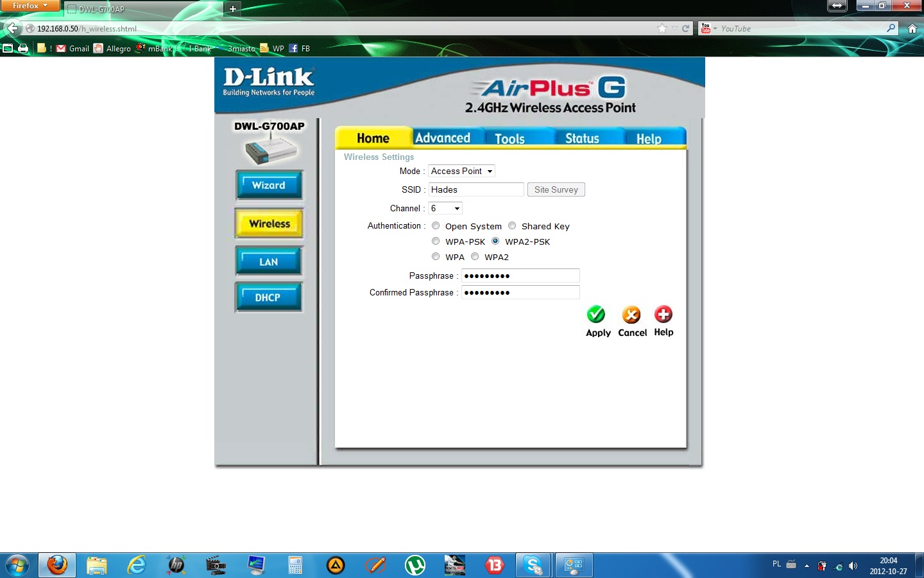Open the Mode dropdown (Access Point)
The height and width of the screenshot is (578, 924).
[461, 171]
